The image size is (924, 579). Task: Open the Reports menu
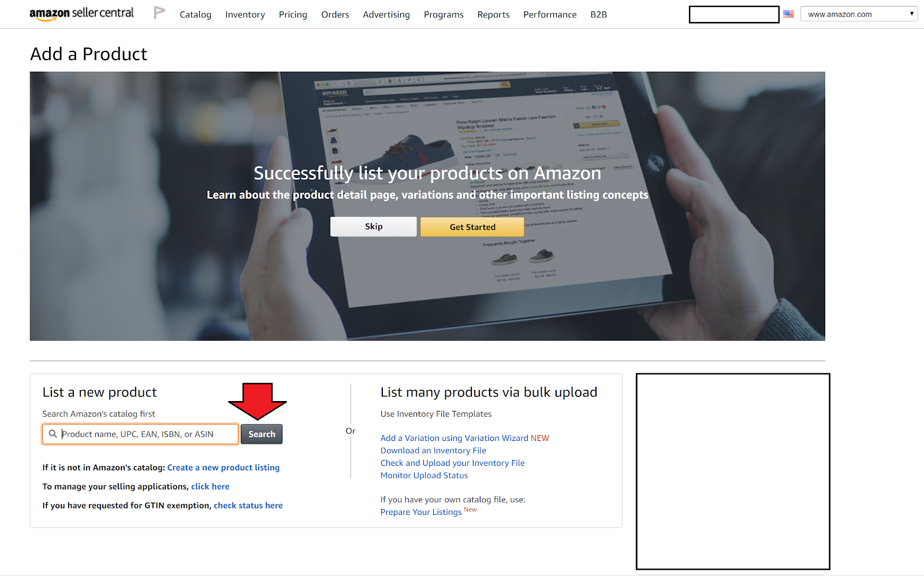(x=493, y=14)
